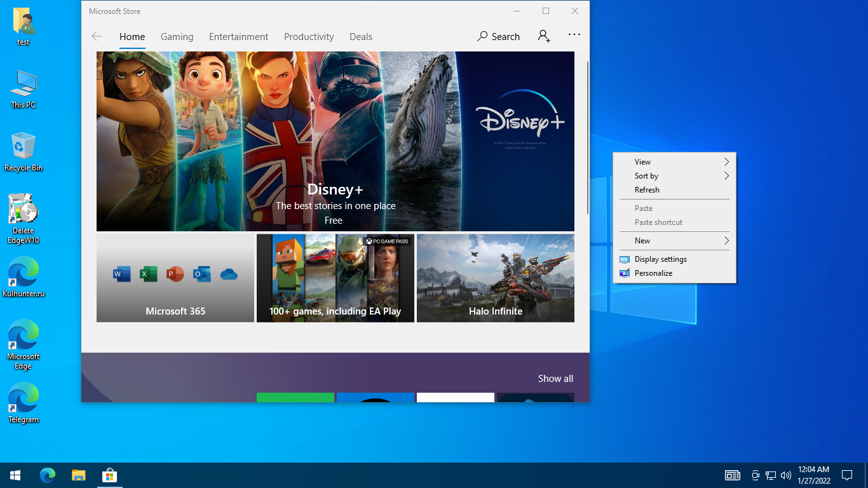The image size is (868, 488).
Task: Expand the View submenu
Action: pyautogui.click(x=674, y=162)
